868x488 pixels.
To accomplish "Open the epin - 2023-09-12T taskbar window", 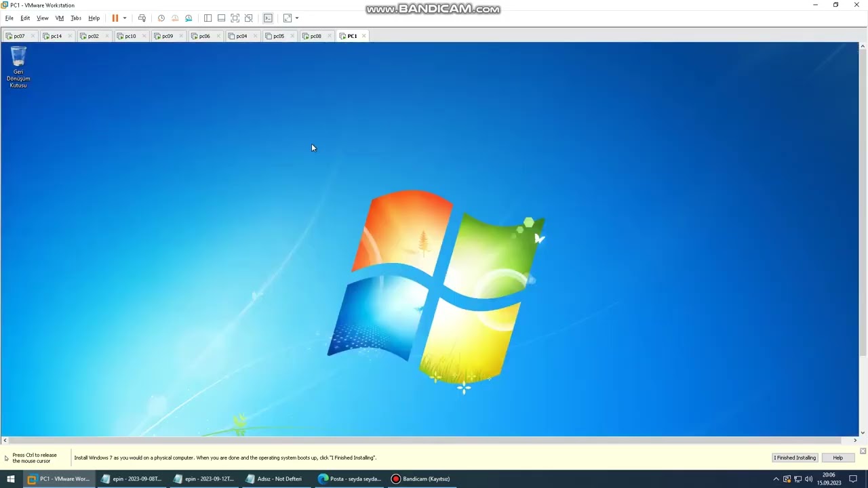I will tap(204, 479).
